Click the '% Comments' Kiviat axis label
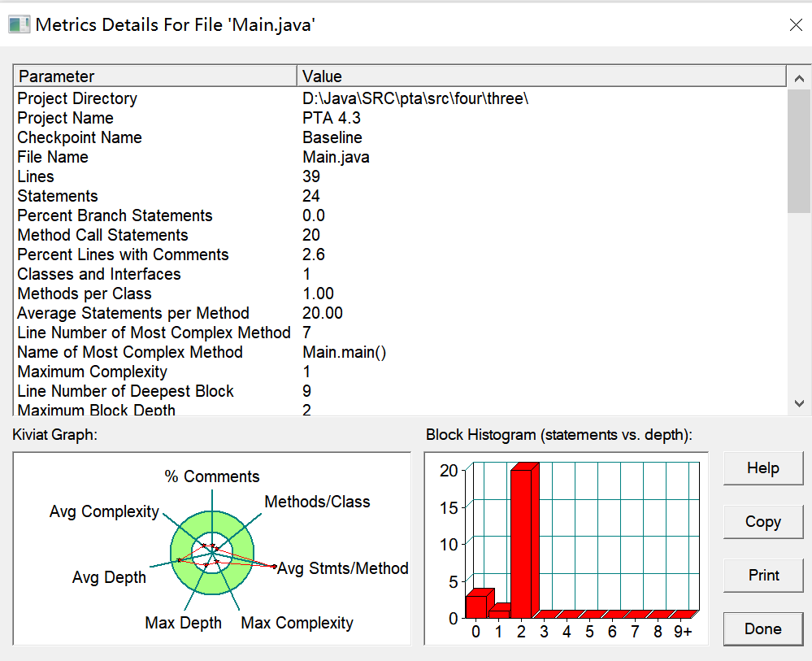The width and height of the screenshot is (812, 661). 212,476
